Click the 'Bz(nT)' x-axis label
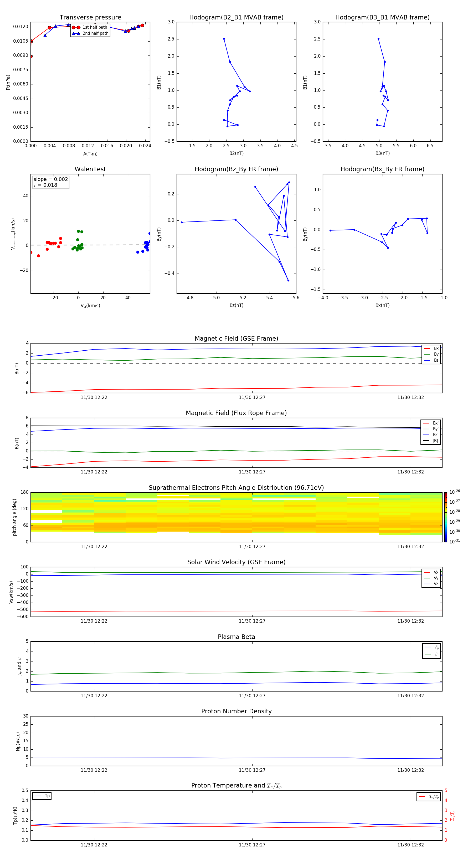 [x=236, y=305]
